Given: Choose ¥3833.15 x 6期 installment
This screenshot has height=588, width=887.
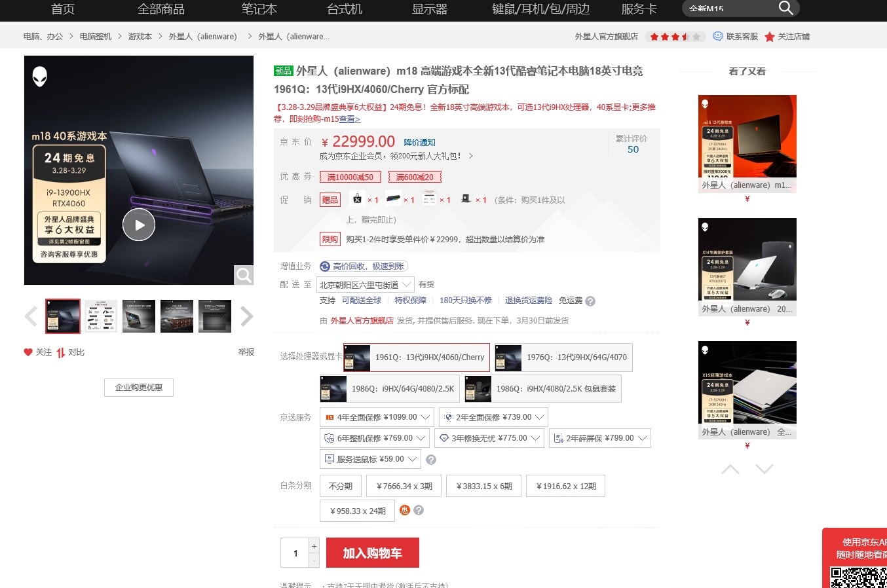Looking at the screenshot, I should (484, 487).
